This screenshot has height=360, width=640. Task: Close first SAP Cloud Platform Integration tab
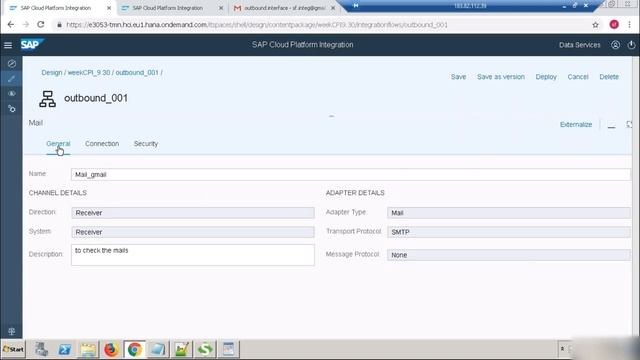click(x=109, y=8)
